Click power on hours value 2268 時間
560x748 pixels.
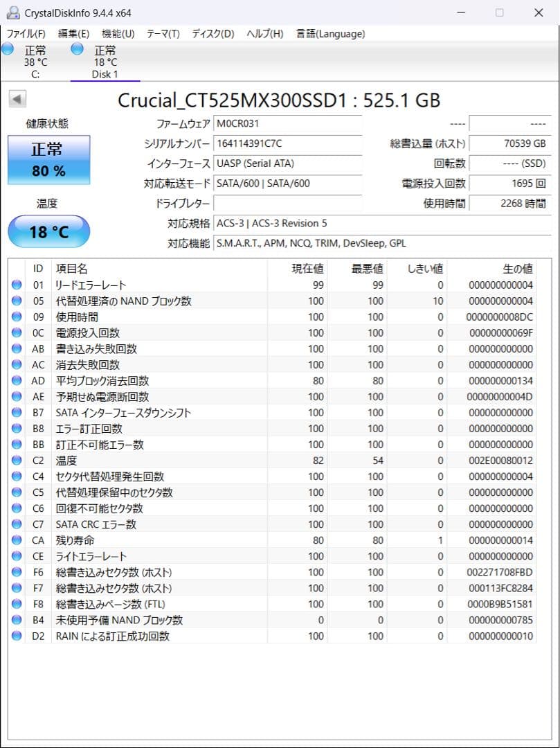[x=510, y=203]
